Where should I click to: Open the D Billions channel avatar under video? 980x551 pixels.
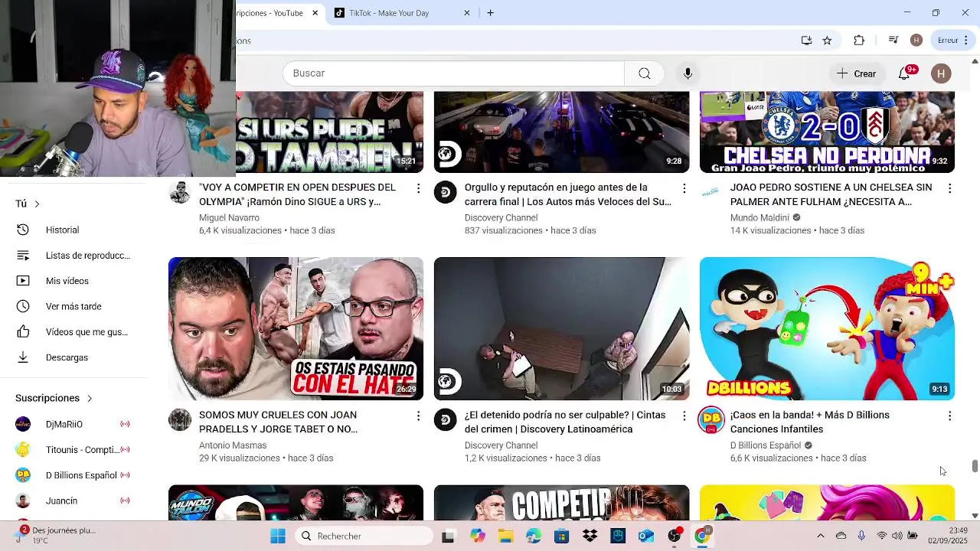710,419
